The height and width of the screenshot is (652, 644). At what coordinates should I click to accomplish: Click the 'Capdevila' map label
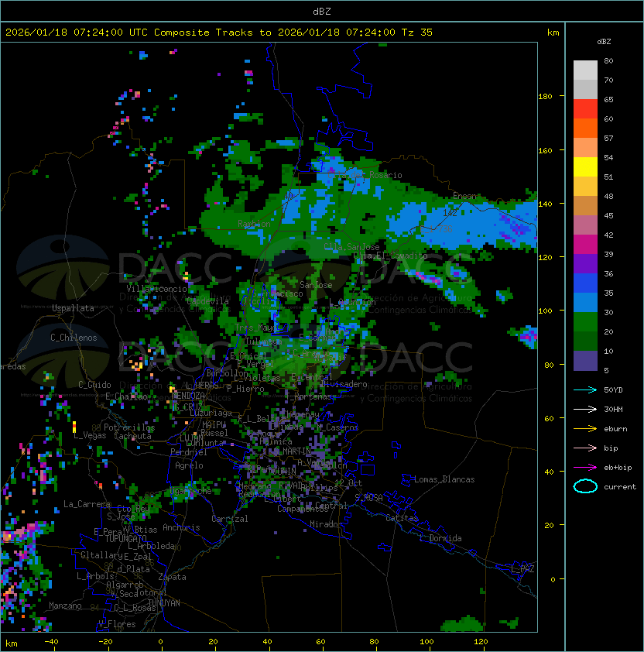click(207, 300)
